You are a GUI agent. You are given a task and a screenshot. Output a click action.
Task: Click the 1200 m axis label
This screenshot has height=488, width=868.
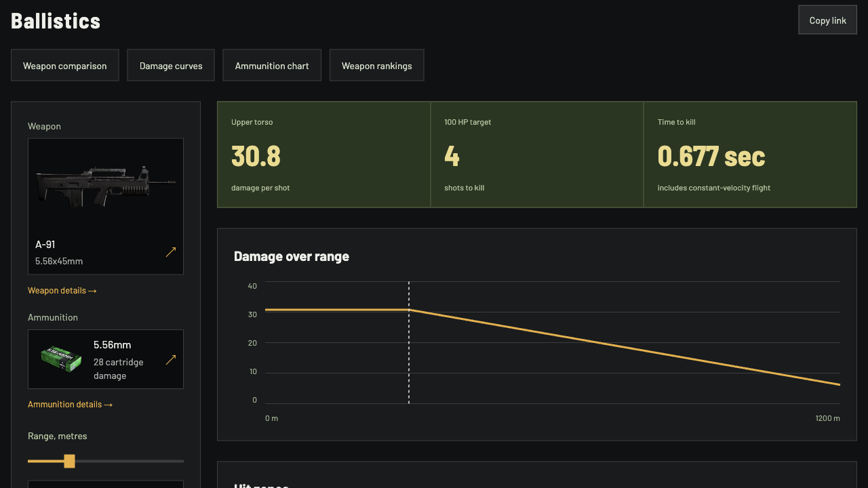click(x=827, y=418)
